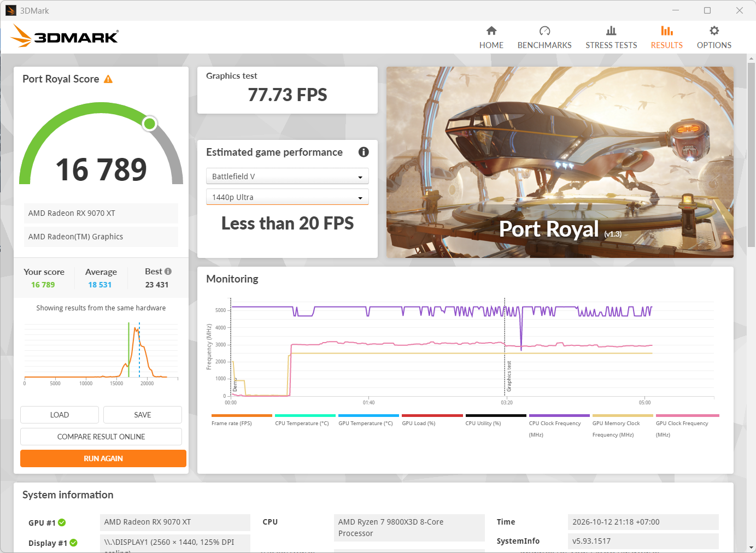
Task: Click the SystemInfo version v5.93.1517
Action: point(643,541)
